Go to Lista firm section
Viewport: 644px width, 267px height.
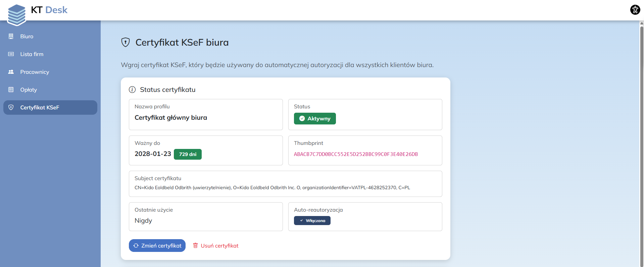click(x=32, y=54)
